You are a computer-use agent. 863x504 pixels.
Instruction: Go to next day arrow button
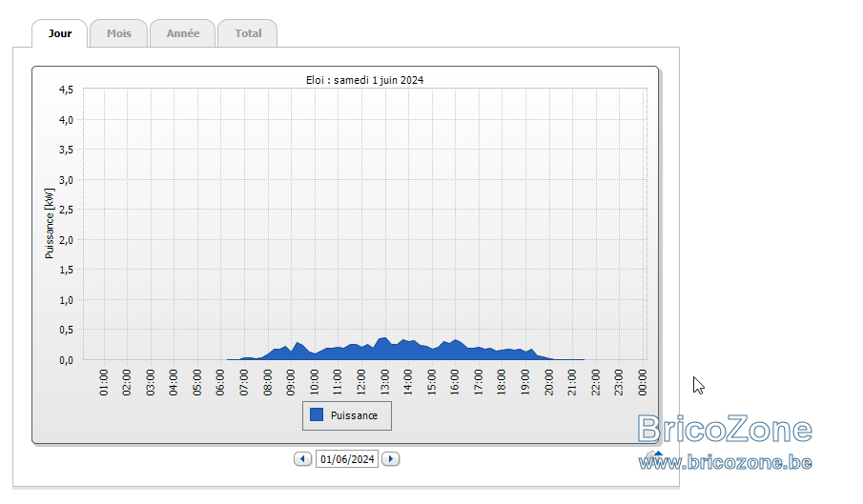click(391, 459)
